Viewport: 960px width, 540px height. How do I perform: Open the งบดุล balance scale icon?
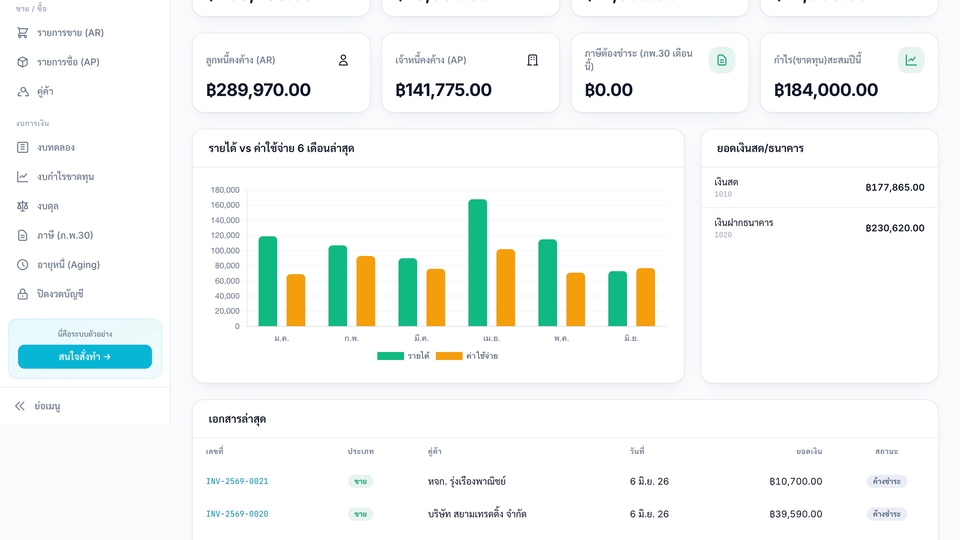[23, 206]
